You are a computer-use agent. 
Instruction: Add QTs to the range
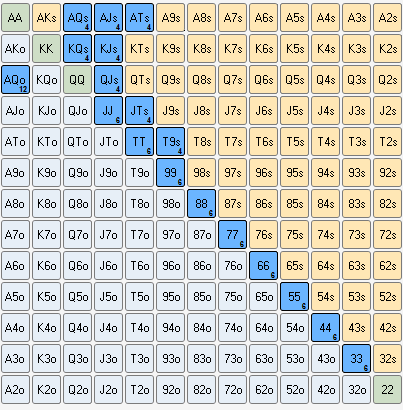(x=139, y=80)
